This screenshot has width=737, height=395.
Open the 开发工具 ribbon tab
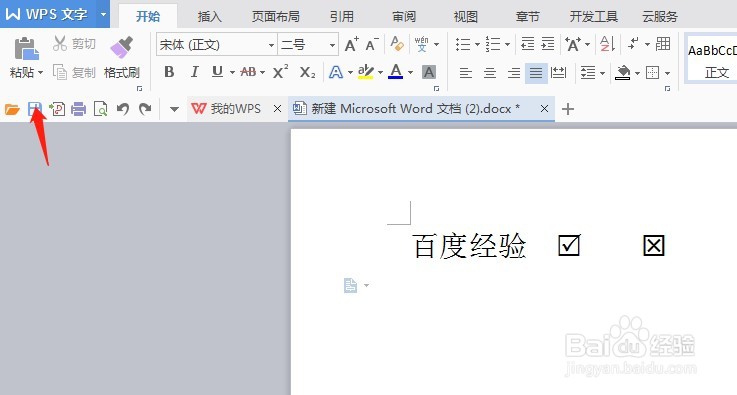pyautogui.click(x=594, y=16)
